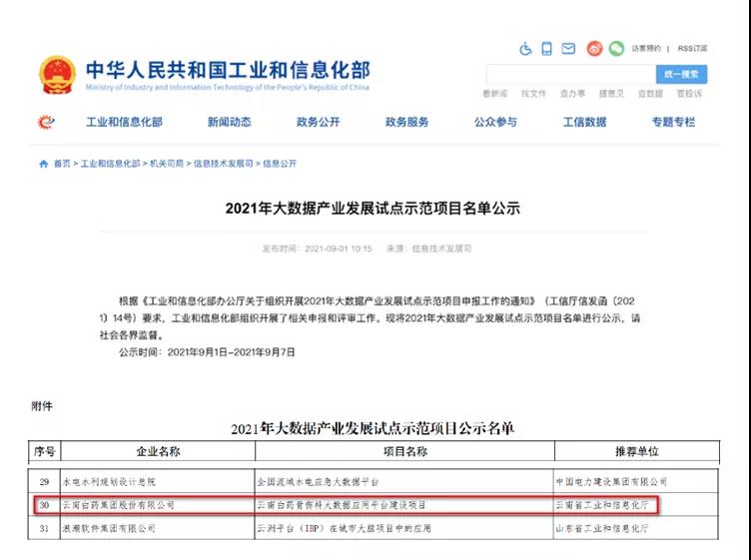The image size is (751, 560).
Task: Click the home icon in the breadcrumb
Action: click(44, 164)
